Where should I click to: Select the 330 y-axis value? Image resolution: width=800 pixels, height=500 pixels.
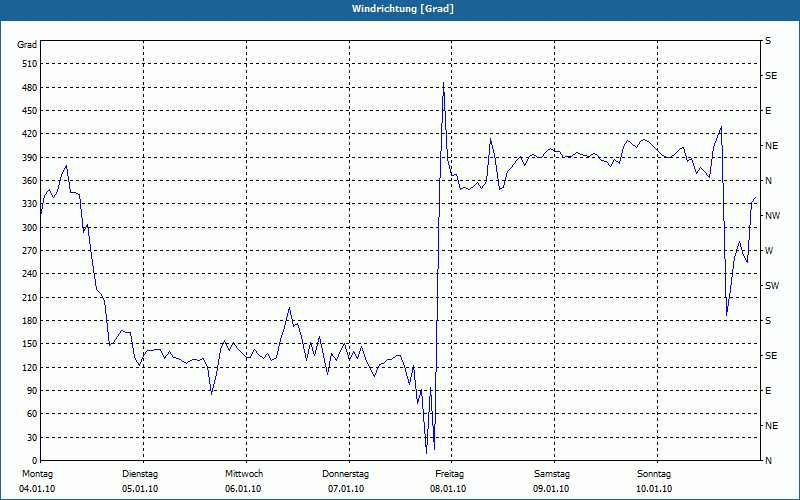click(x=30, y=204)
